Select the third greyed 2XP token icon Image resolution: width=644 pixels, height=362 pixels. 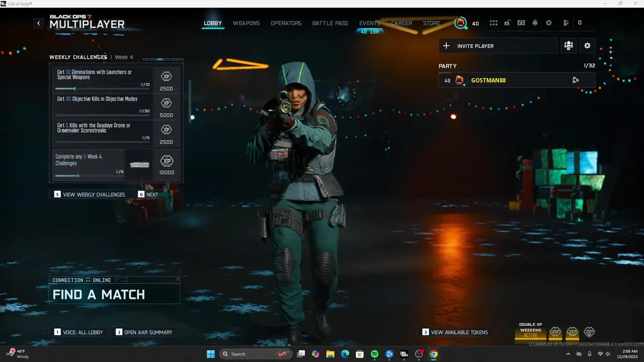click(x=589, y=332)
